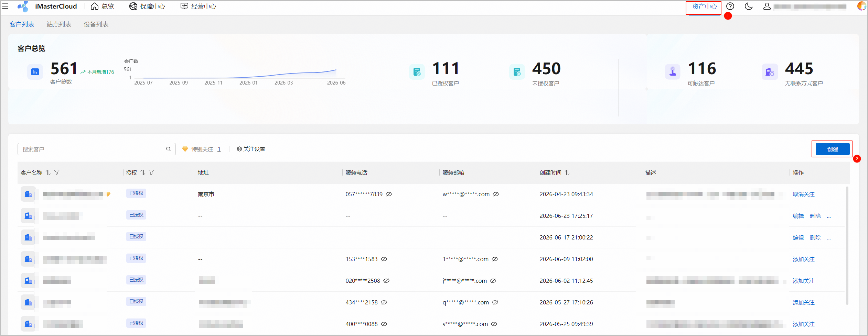Open the user account icon
Image resolution: width=868 pixels, height=336 pixels.
(x=767, y=6)
